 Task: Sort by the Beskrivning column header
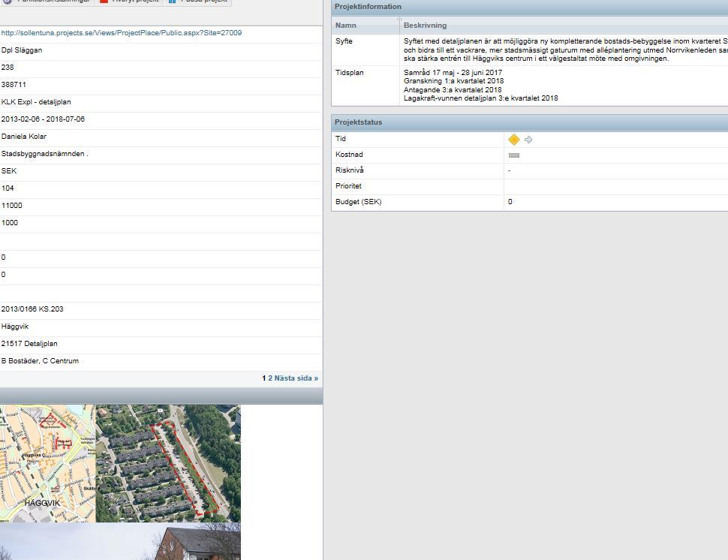point(564,26)
